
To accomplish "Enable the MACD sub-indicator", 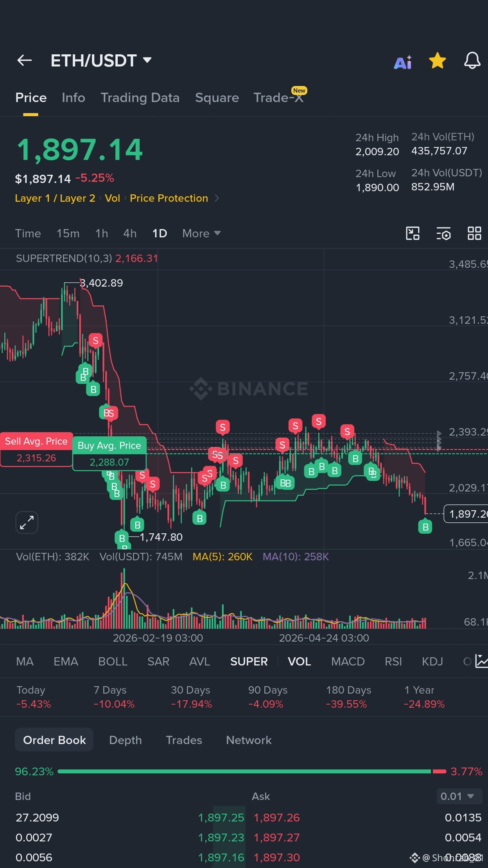I will pos(348,662).
